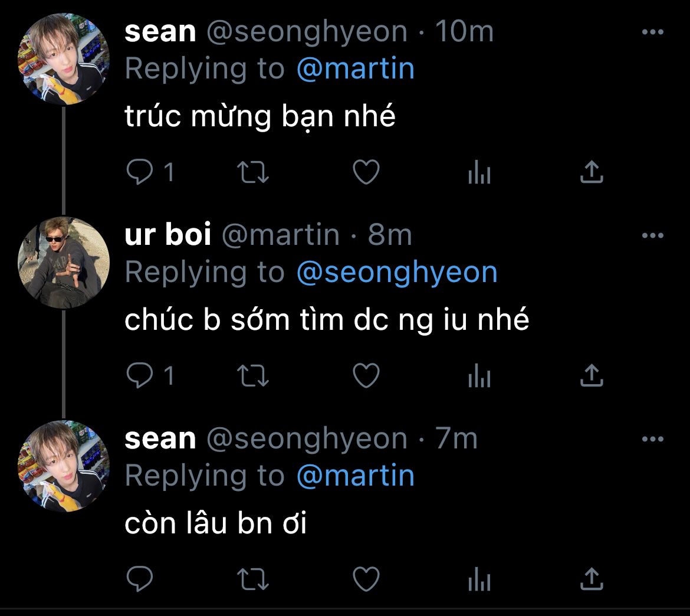Like the "còn lâu bn ơi" tweet
690x616 pixels.
click(366, 579)
